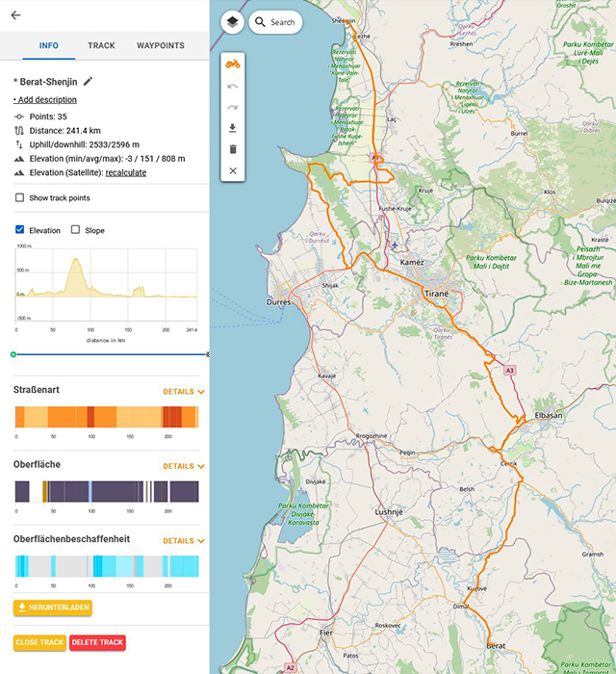The height and width of the screenshot is (674, 616).
Task: Open the map layers selector
Action: (232, 22)
